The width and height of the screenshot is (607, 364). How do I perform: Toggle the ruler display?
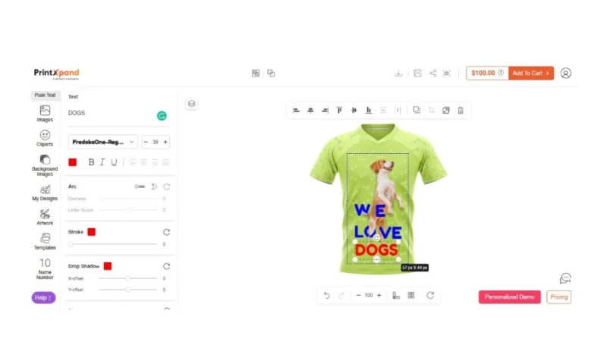point(396,296)
